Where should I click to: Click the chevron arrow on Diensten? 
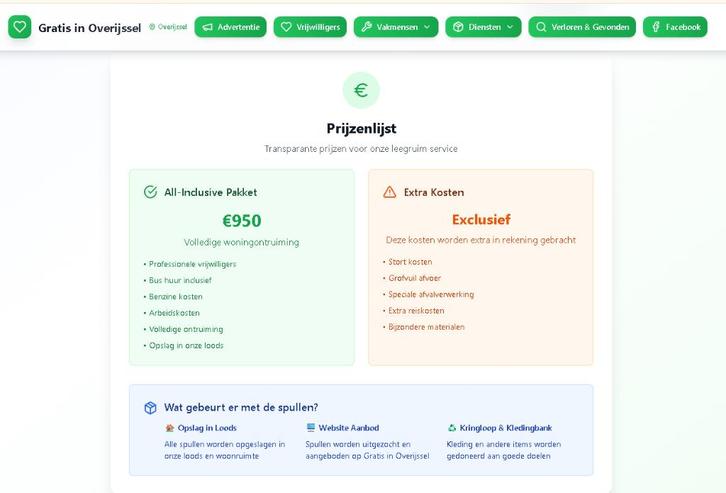click(509, 27)
